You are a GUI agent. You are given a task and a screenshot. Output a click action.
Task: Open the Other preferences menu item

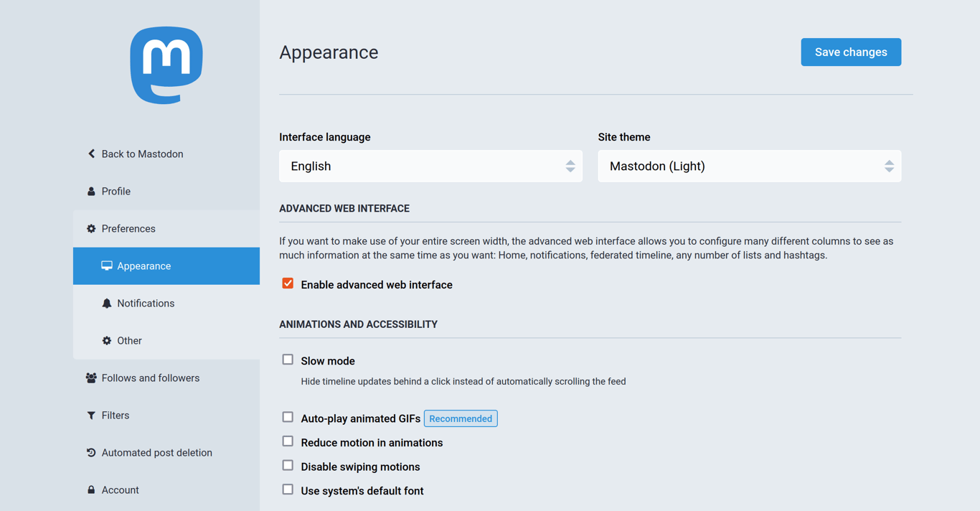coord(129,341)
